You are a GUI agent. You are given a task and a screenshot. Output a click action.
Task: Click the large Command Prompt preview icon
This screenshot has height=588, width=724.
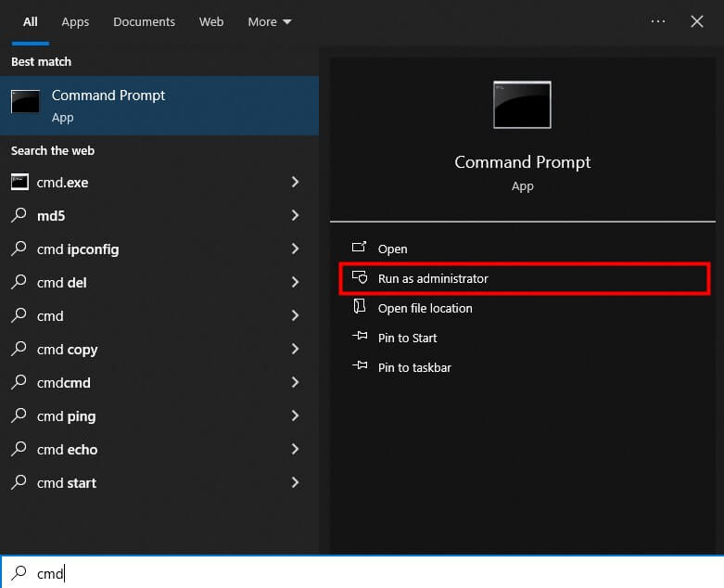[x=522, y=104]
